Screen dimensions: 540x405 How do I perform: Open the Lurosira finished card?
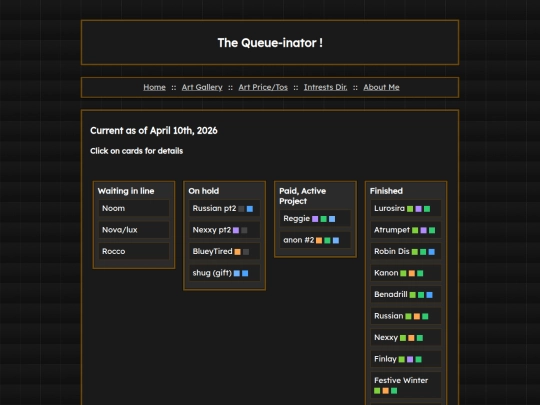tap(406, 208)
